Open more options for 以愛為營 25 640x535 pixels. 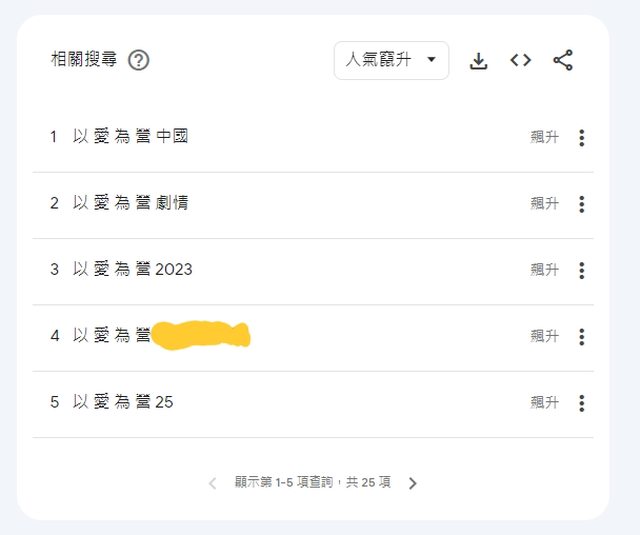(x=581, y=403)
